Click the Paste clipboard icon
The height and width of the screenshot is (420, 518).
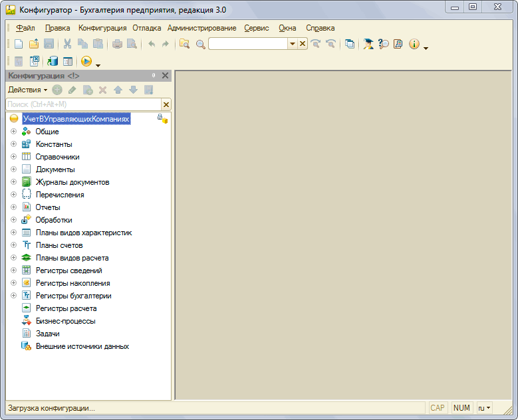pos(98,44)
